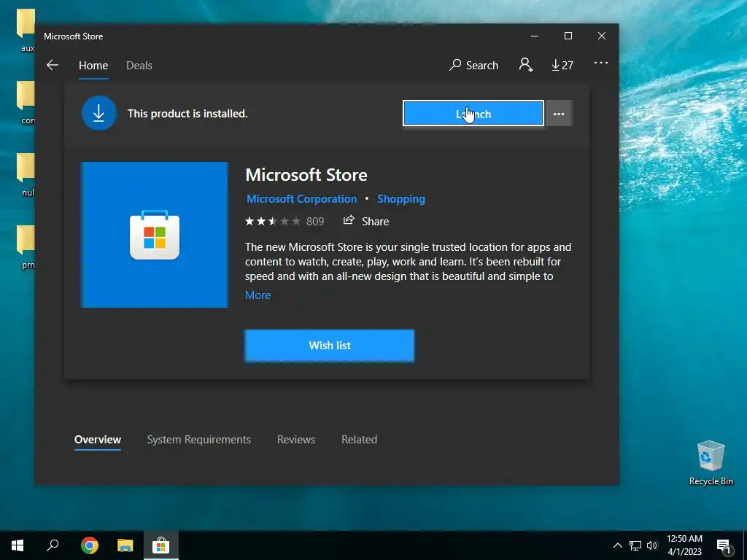Open network status tray icon
Image resolution: width=747 pixels, height=560 pixels.
pyautogui.click(x=635, y=545)
